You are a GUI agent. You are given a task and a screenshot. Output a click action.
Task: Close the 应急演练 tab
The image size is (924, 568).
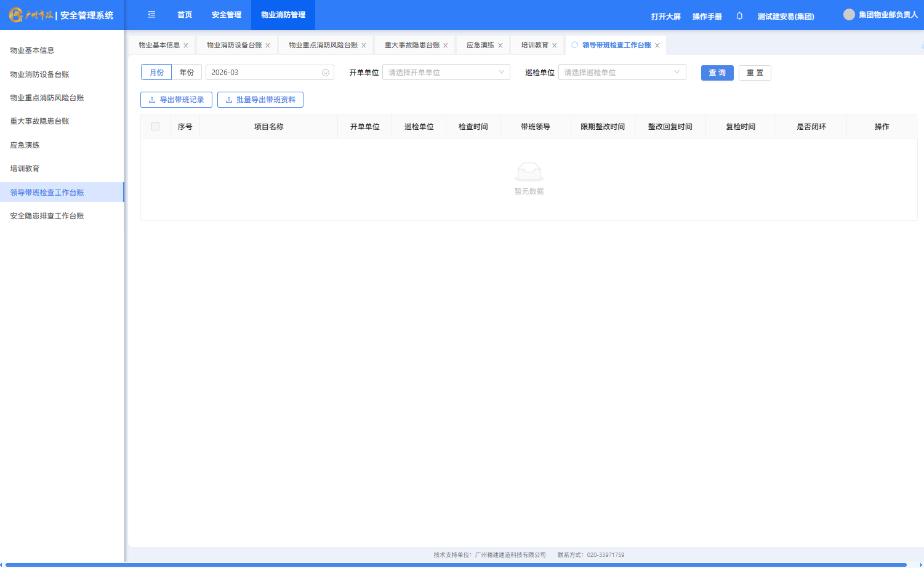[x=500, y=46]
